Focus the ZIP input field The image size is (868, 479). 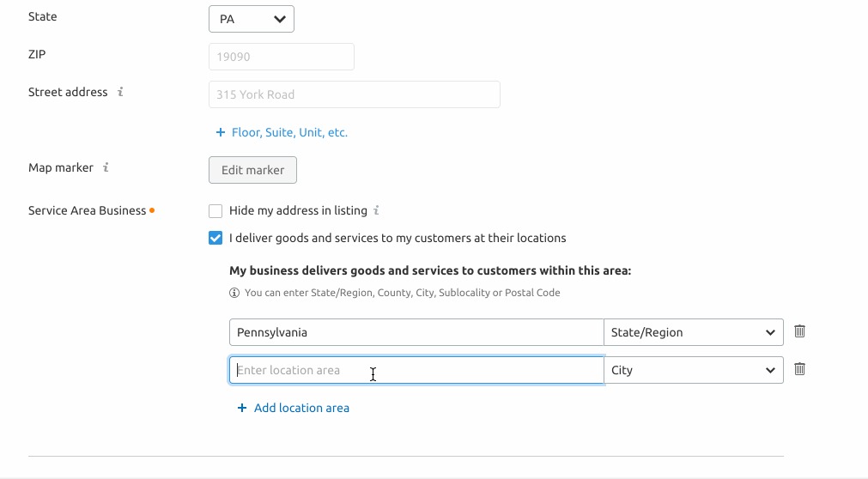click(x=282, y=57)
